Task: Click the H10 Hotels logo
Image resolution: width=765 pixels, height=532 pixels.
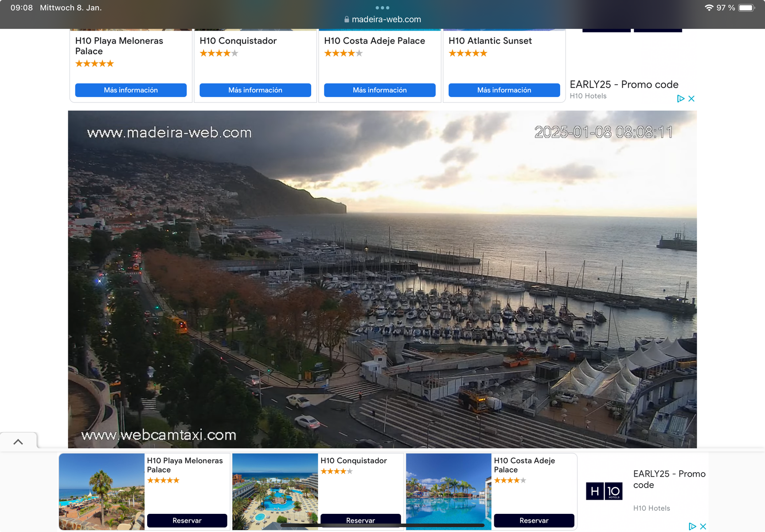Action: 604,491
